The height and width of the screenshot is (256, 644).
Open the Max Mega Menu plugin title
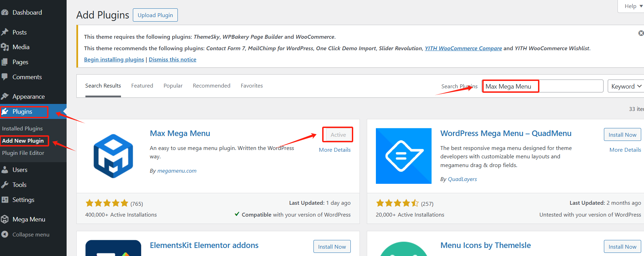coord(180,134)
